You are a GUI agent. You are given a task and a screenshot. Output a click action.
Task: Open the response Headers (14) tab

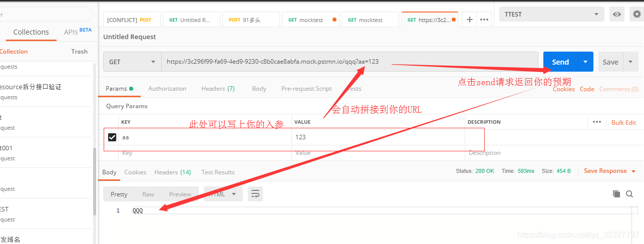coord(172,172)
